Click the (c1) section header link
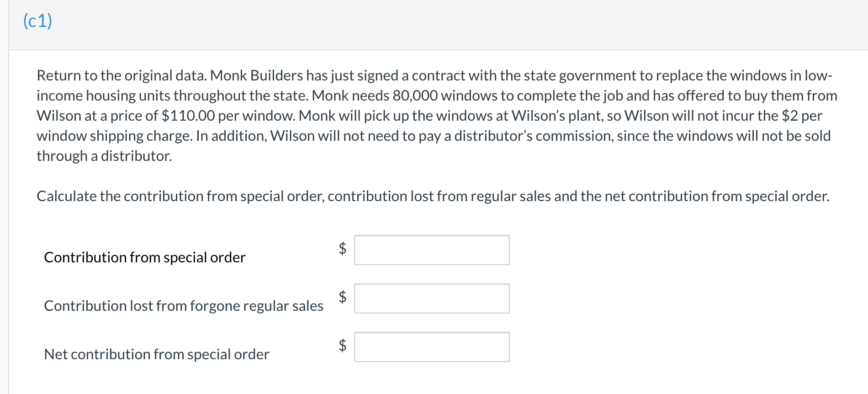 pyautogui.click(x=37, y=20)
